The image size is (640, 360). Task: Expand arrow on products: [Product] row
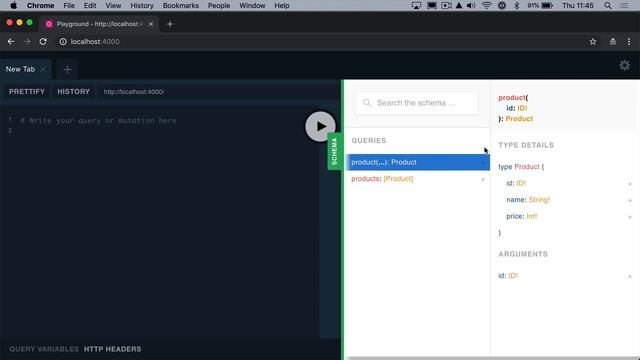point(483,179)
